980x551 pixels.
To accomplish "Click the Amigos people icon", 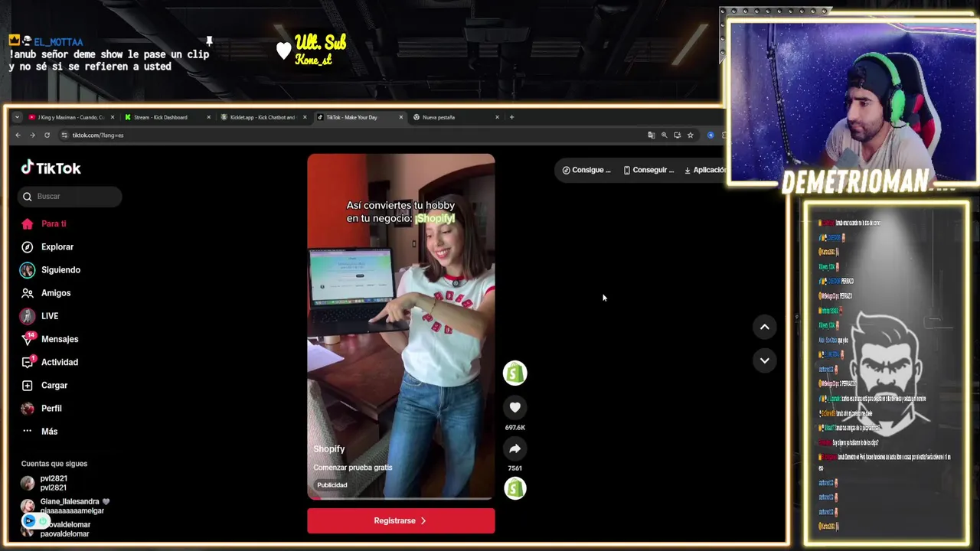I will (28, 293).
